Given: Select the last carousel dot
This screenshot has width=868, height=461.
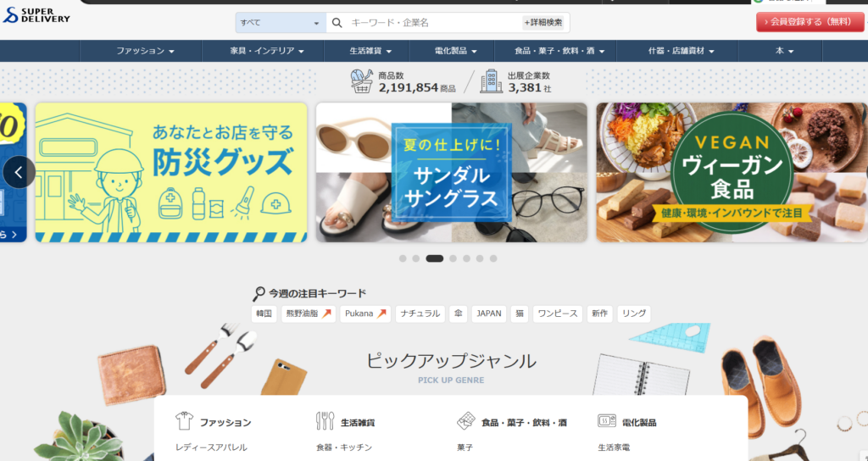Looking at the screenshot, I should click(493, 258).
